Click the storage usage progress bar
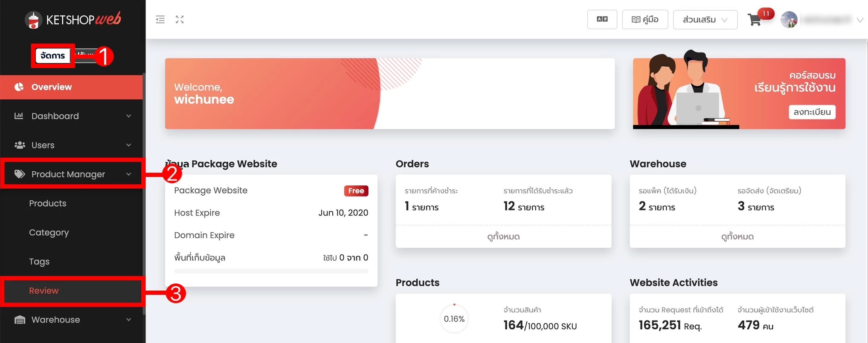Screen dimensions: 868x343 (271, 271)
